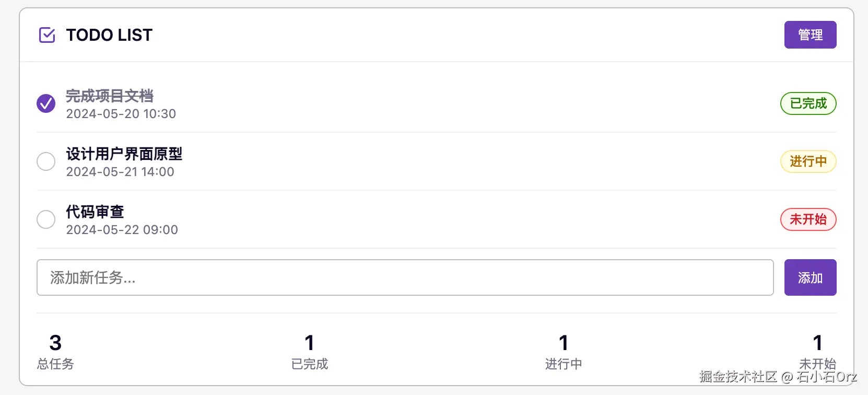Click the 总任务 total count statistic
This screenshot has height=395, width=868.
(55, 351)
